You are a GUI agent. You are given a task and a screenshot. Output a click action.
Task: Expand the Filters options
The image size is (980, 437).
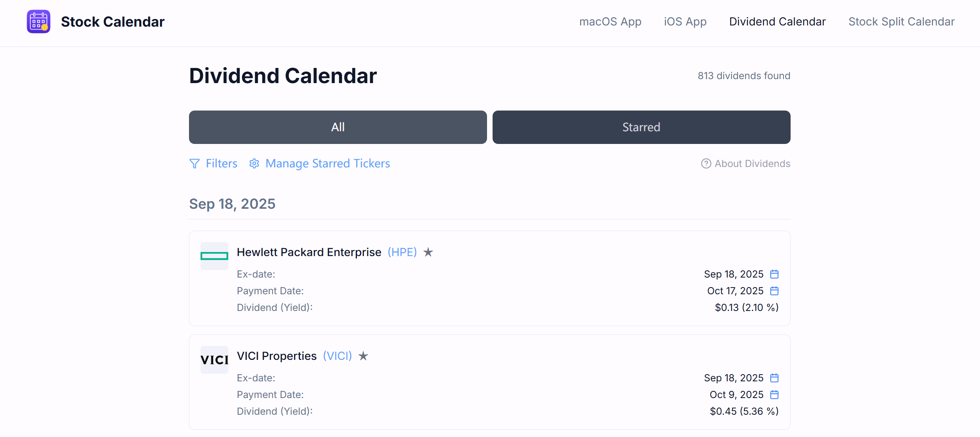221,163
